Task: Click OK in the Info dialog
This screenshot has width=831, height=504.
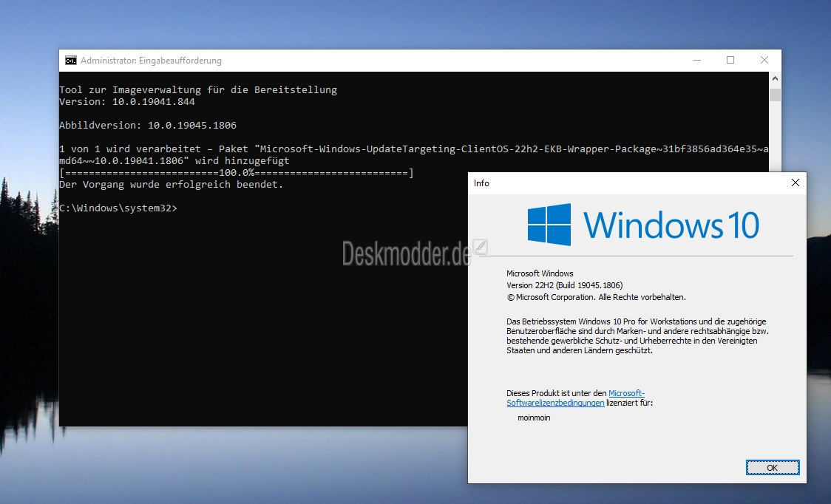Action: click(x=772, y=468)
